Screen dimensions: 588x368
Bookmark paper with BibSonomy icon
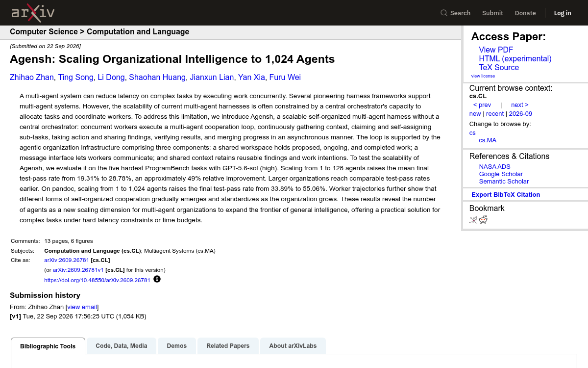[x=473, y=220]
